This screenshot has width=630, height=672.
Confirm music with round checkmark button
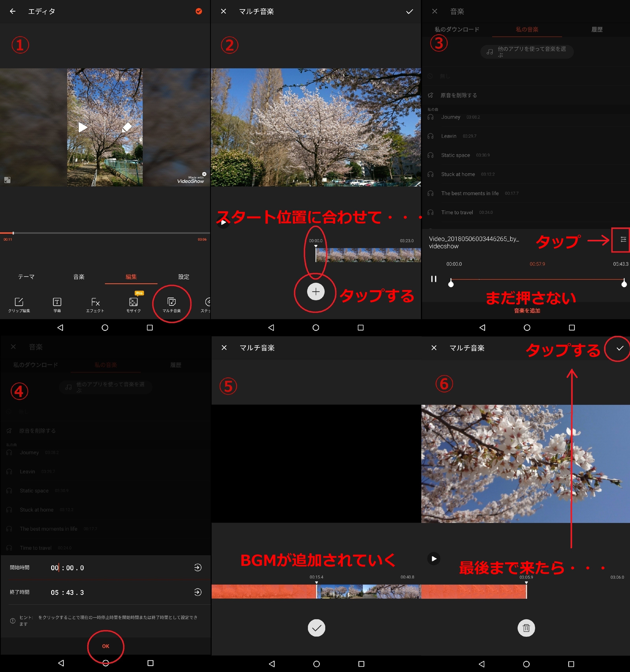(x=316, y=628)
